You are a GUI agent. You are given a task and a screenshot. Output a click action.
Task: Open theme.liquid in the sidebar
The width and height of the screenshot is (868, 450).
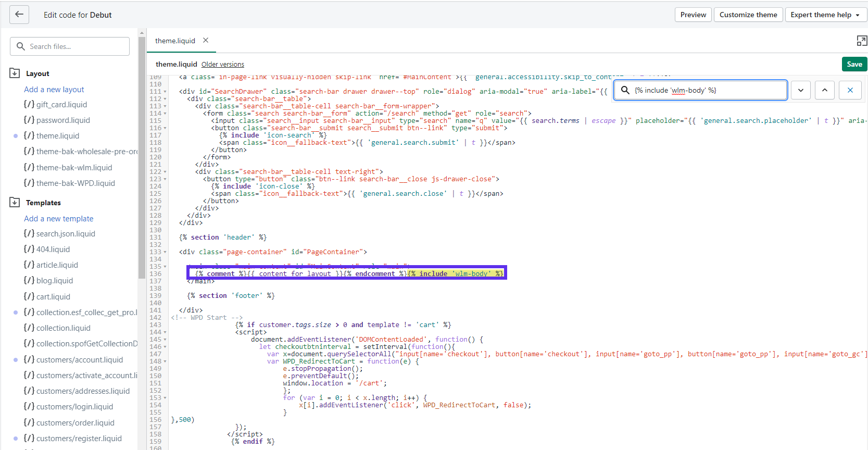58,136
